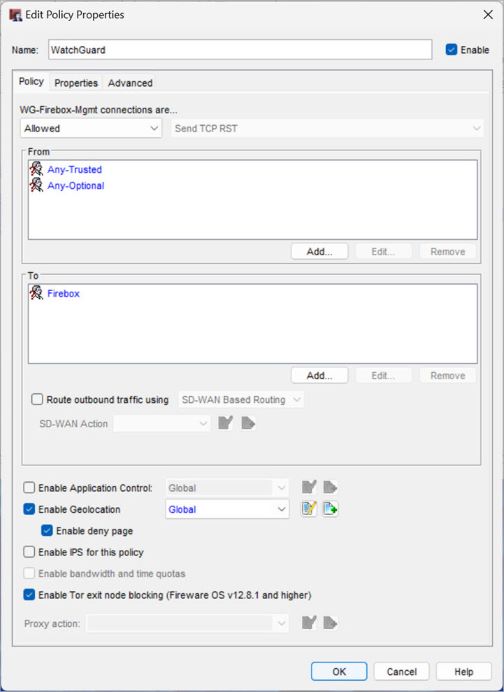Click the alias icon beside Any-Optional
The width and height of the screenshot is (504, 692).
click(37, 185)
